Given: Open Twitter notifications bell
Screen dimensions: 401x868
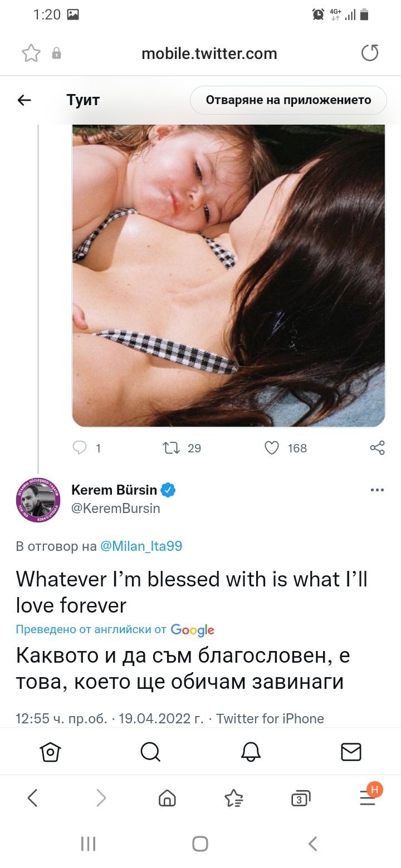Looking at the screenshot, I should click(251, 752).
